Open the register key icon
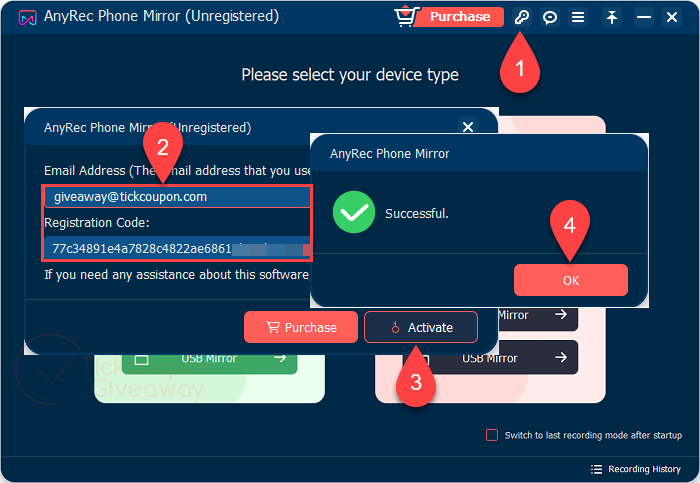700x483 pixels. tap(521, 17)
